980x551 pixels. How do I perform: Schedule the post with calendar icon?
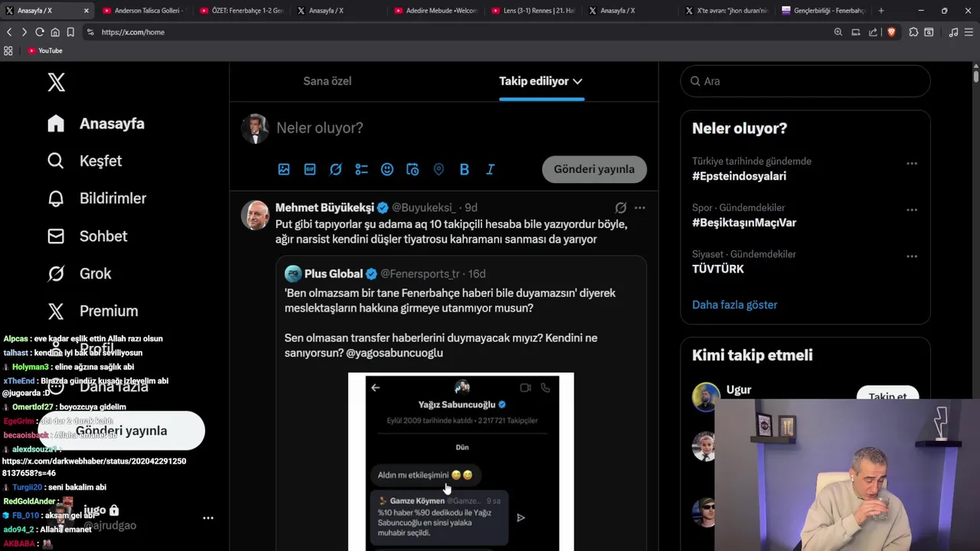413,169
